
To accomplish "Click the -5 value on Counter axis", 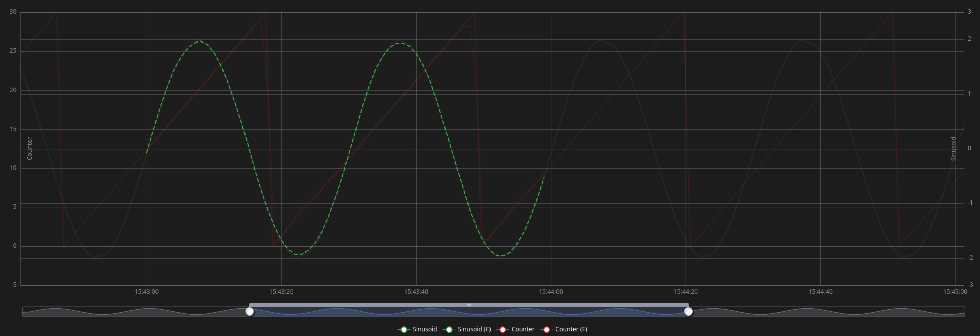I will tap(14, 285).
